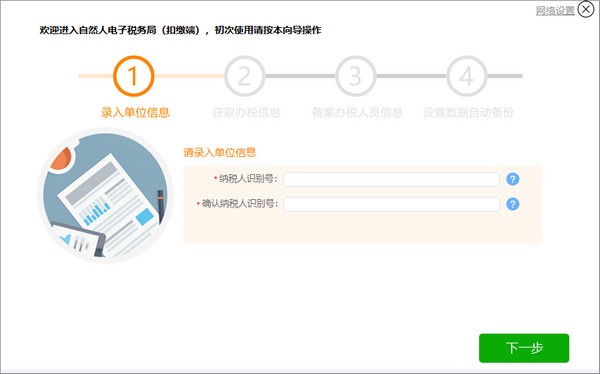Click the 确认纳税人识别号 field label
This screenshot has height=374, width=600.
(240, 204)
